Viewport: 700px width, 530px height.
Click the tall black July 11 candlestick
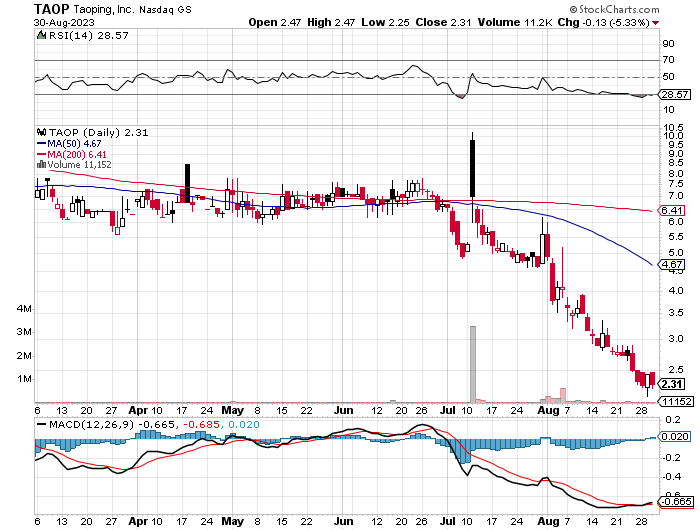[472, 169]
